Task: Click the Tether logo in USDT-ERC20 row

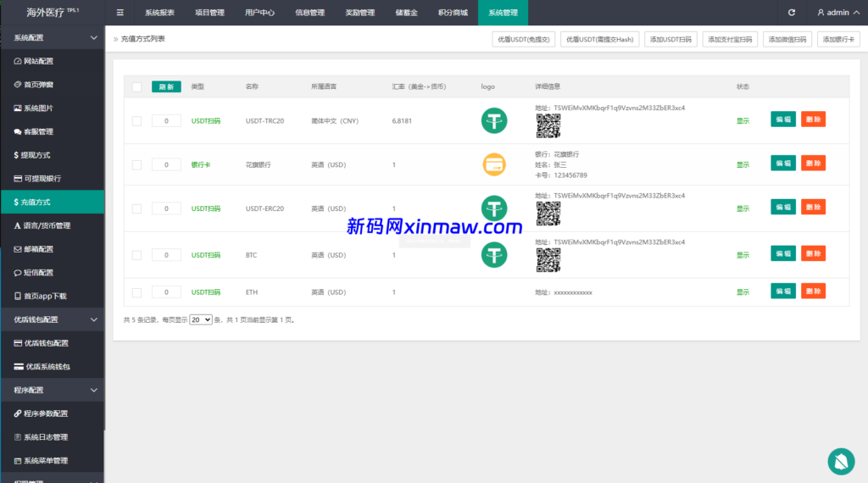Action: (x=494, y=208)
